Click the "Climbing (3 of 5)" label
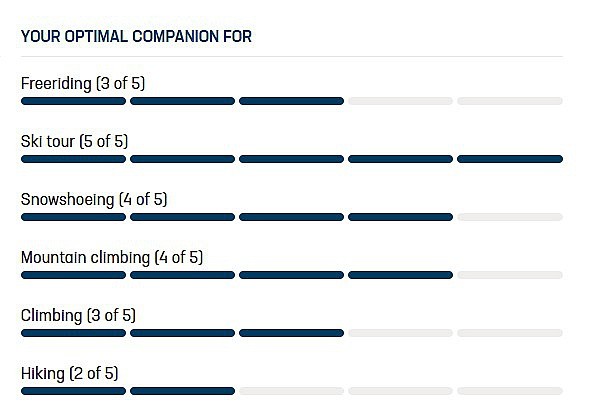This screenshot has height=406, width=601. [x=78, y=315]
